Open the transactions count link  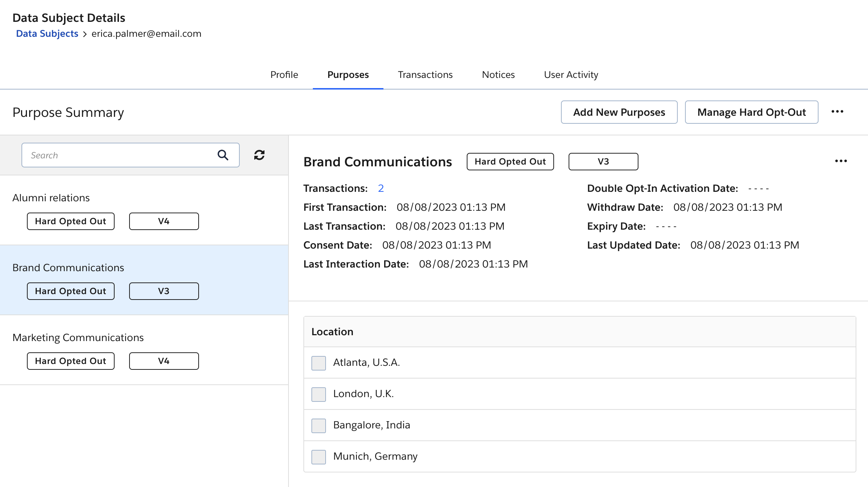point(381,188)
